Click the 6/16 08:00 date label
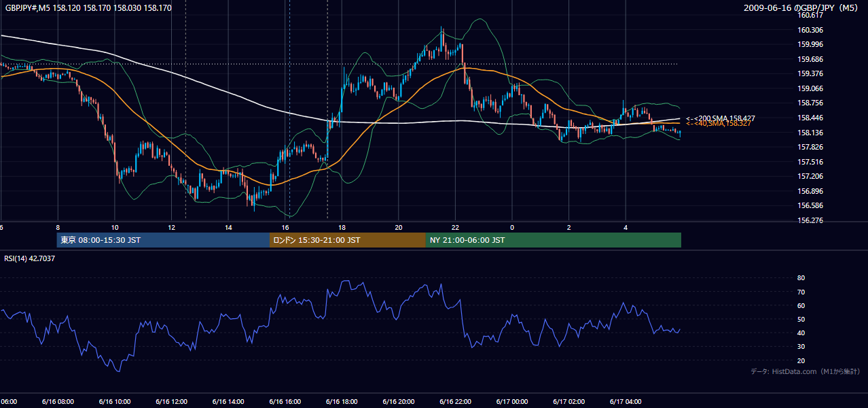The height and width of the screenshot is (408, 868). [x=58, y=402]
